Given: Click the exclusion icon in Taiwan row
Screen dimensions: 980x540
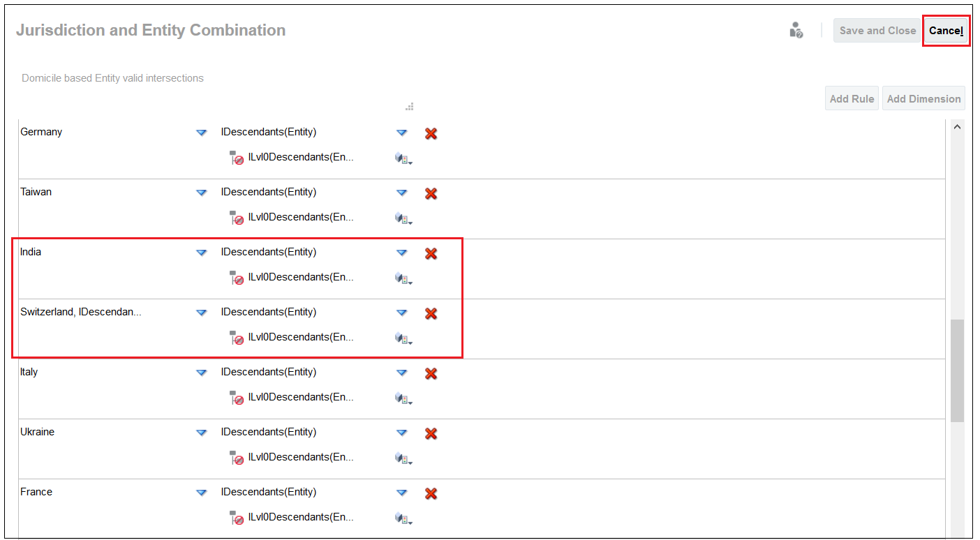Looking at the screenshot, I should coord(237,218).
